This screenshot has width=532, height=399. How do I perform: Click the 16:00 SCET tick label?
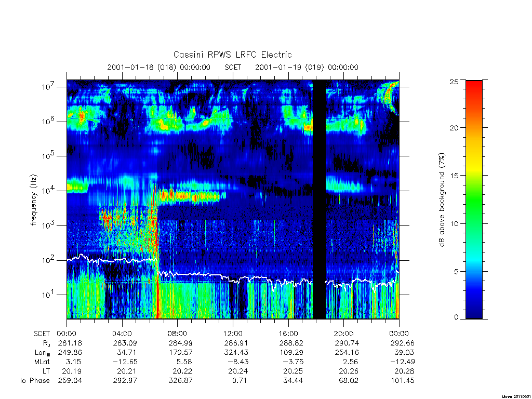click(x=288, y=334)
